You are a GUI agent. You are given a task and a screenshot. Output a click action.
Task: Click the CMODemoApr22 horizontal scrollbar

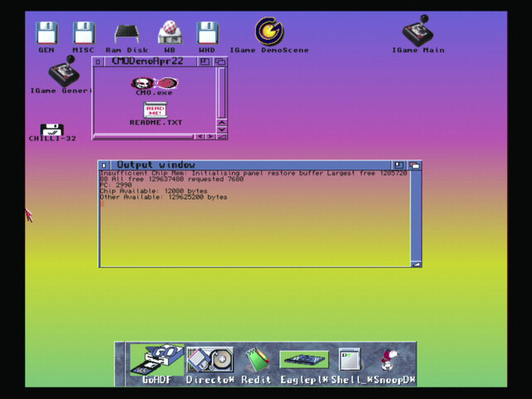click(x=143, y=136)
